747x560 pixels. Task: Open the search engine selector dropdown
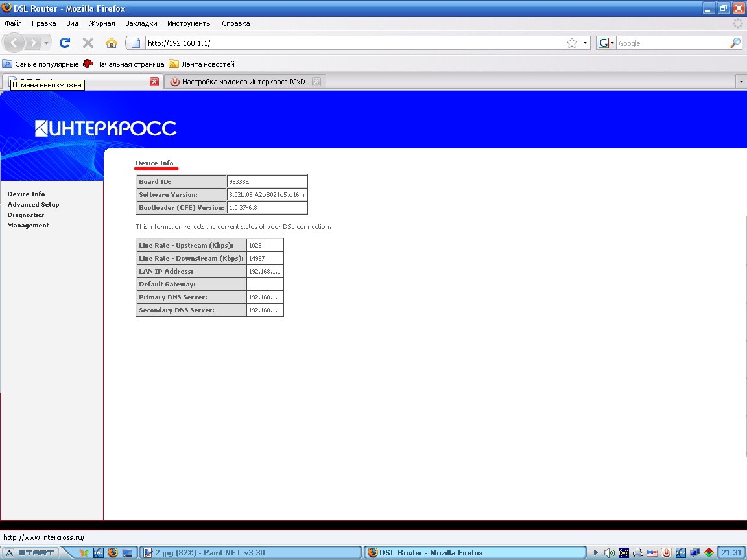tap(606, 43)
